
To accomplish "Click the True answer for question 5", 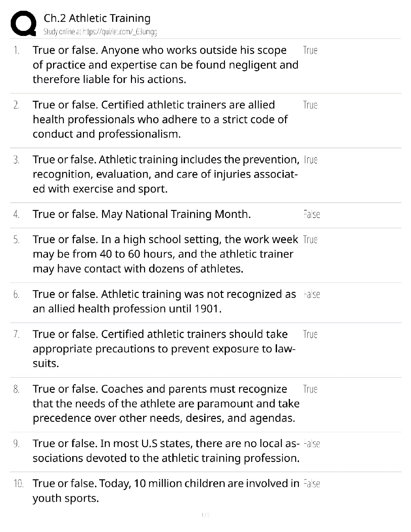I will click(310, 239).
